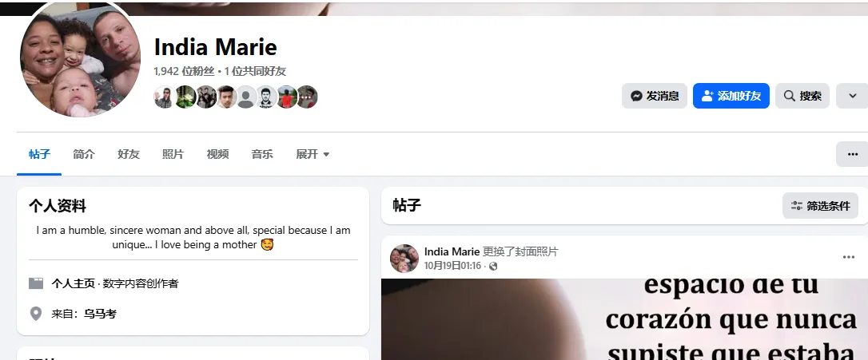The width and height of the screenshot is (868, 360).
Task: Click the 添加好友 add friend button
Action: [x=731, y=96]
